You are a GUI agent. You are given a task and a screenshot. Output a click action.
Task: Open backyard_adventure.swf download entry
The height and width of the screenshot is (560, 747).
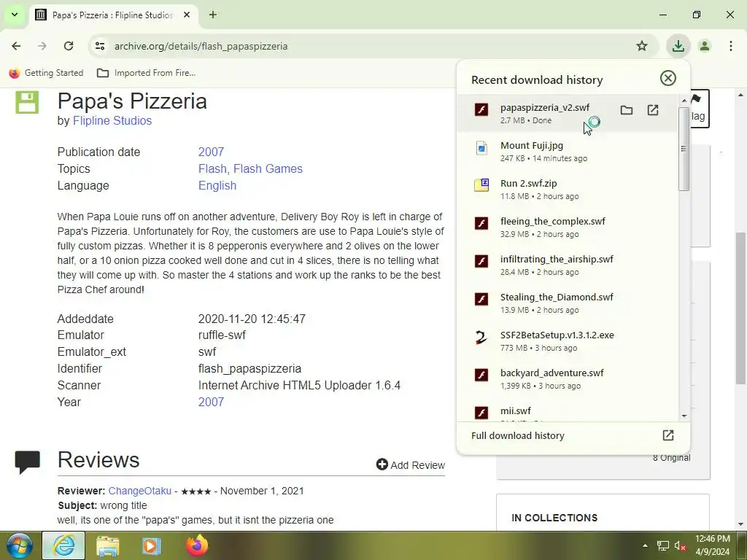pos(567,379)
